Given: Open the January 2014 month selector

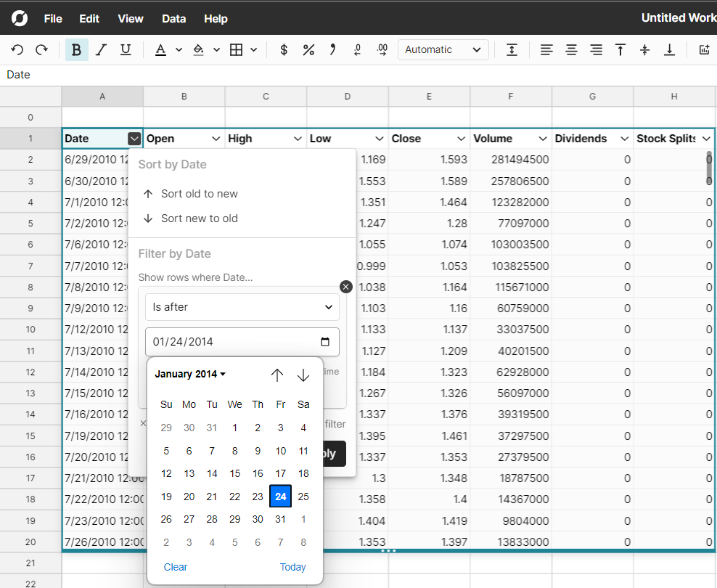Looking at the screenshot, I should point(189,374).
